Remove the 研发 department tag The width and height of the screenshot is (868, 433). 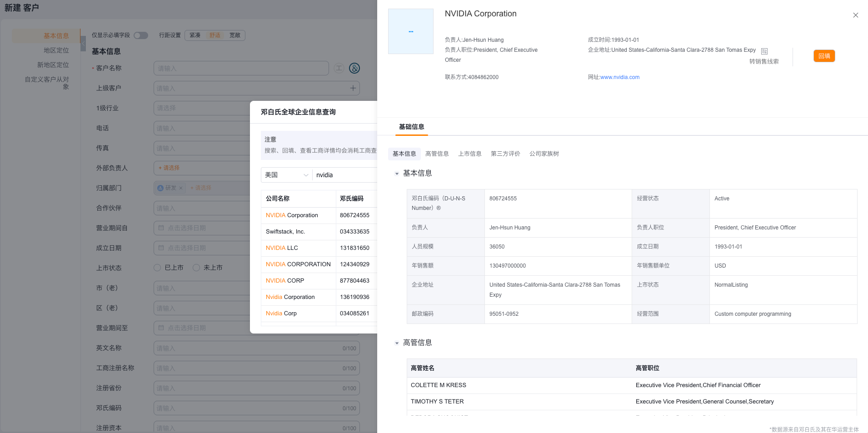(x=181, y=188)
